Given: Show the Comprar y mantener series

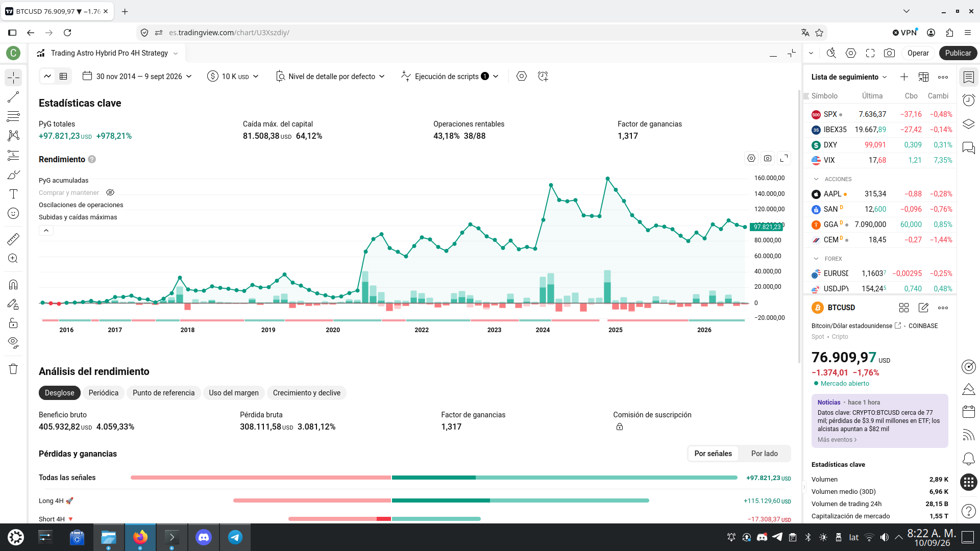Looking at the screenshot, I should tap(110, 192).
